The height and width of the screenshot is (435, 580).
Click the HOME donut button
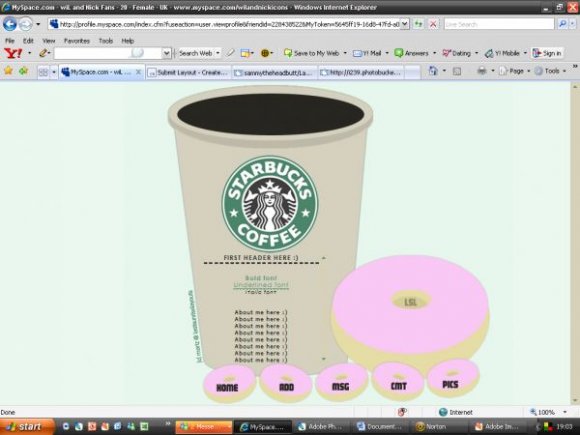tap(229, 383)
